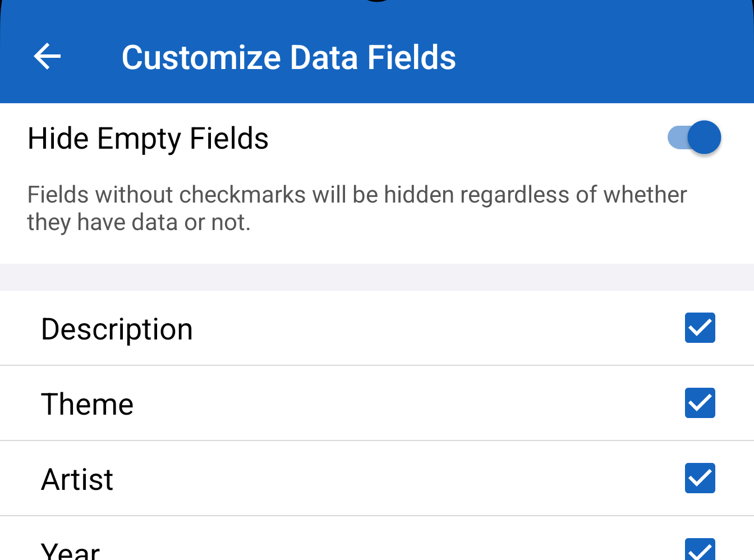Uncheck the Year field checkbox
Viewport: 754px width, 560px height.
(x=700, y=550)
